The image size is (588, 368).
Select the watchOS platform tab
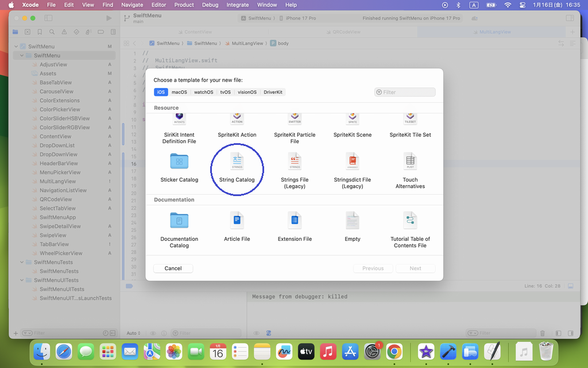pyautogui.click(x=203, y=92)
